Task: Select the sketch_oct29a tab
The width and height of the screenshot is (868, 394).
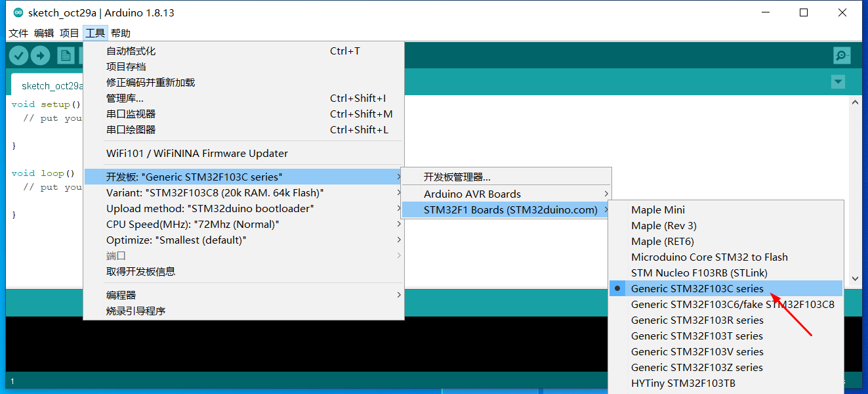Action: tap(47, 86)
